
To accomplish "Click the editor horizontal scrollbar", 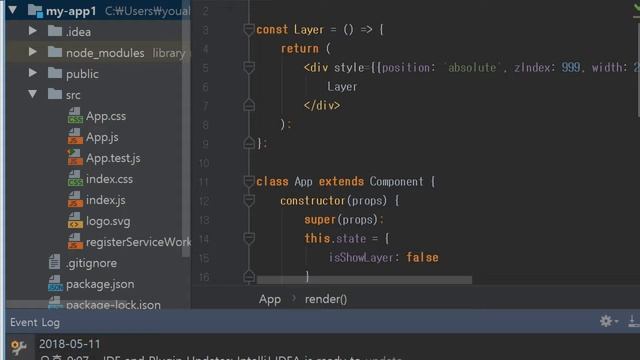I will coord(364,280).
